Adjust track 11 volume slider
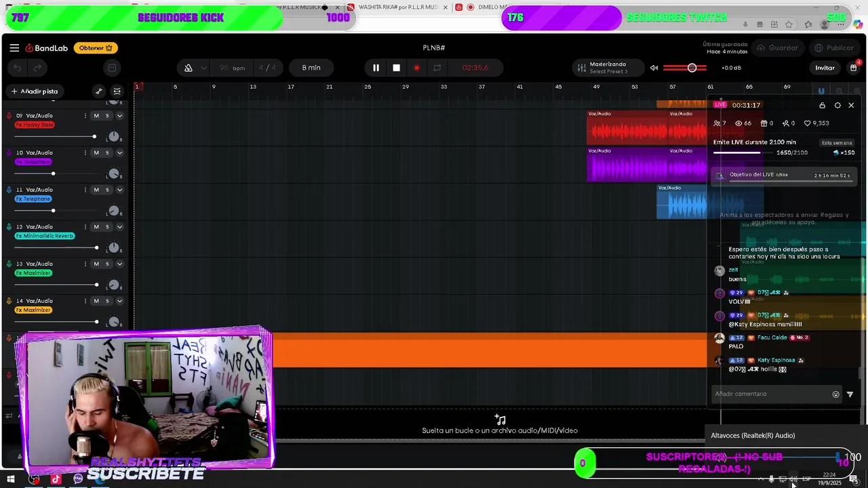The width and height of the screenshot is (868, 488). tap(56, 211)
